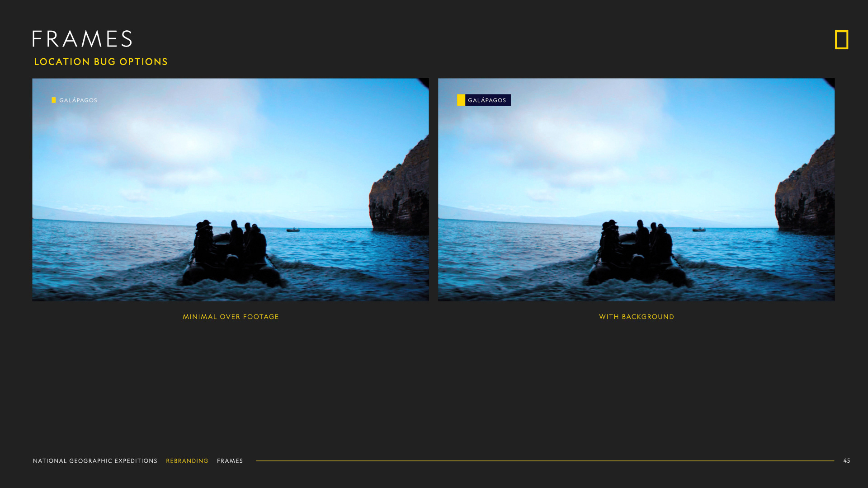Screen dimensions: 868x488
Task: Click the thin yellow footer divider line
Action: [544, 461]
